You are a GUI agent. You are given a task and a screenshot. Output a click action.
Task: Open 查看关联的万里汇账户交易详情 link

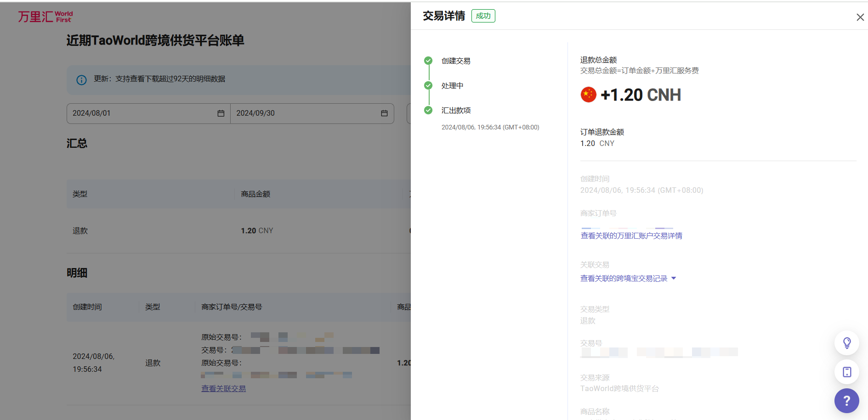pos(631,236)
